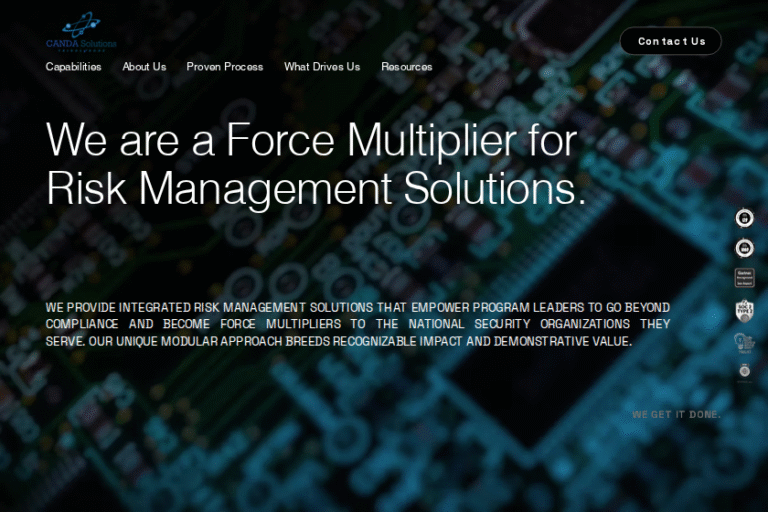Expand the Resources menu
768x512 pixels.
[x=407, y=67]
